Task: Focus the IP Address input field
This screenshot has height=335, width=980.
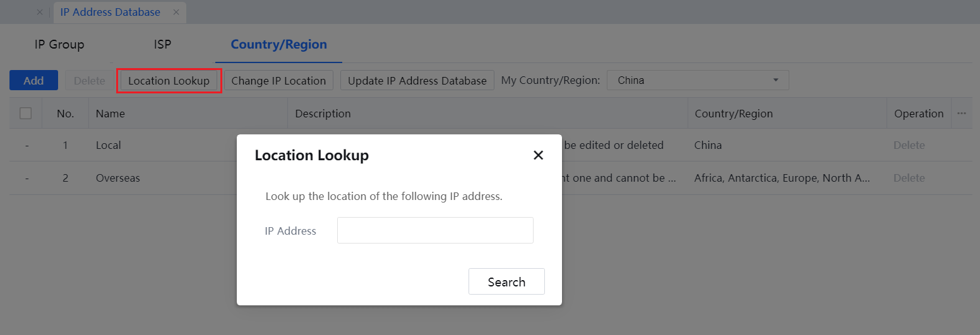Action: 435,230
